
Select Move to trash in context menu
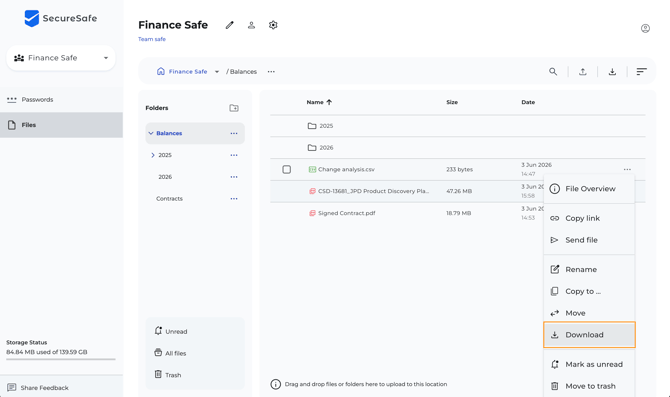point(589,386)
